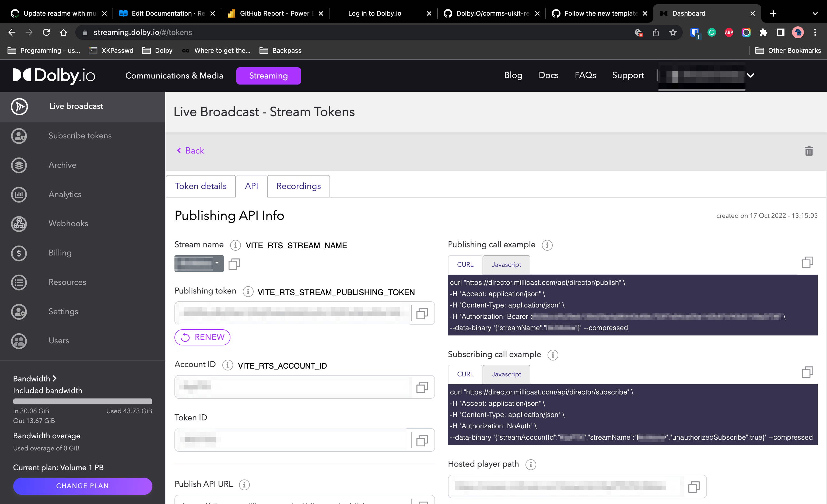Click the included bandwidth usage bar
This screenshot has width=827, height=504.
(x=83, y=401)
